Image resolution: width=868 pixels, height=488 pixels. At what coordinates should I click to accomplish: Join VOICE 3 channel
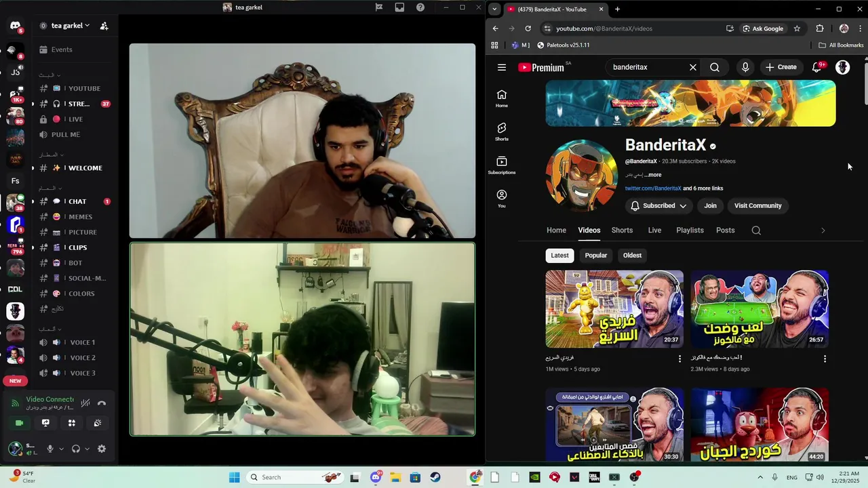pyautogui.click(x=74, y=373)
